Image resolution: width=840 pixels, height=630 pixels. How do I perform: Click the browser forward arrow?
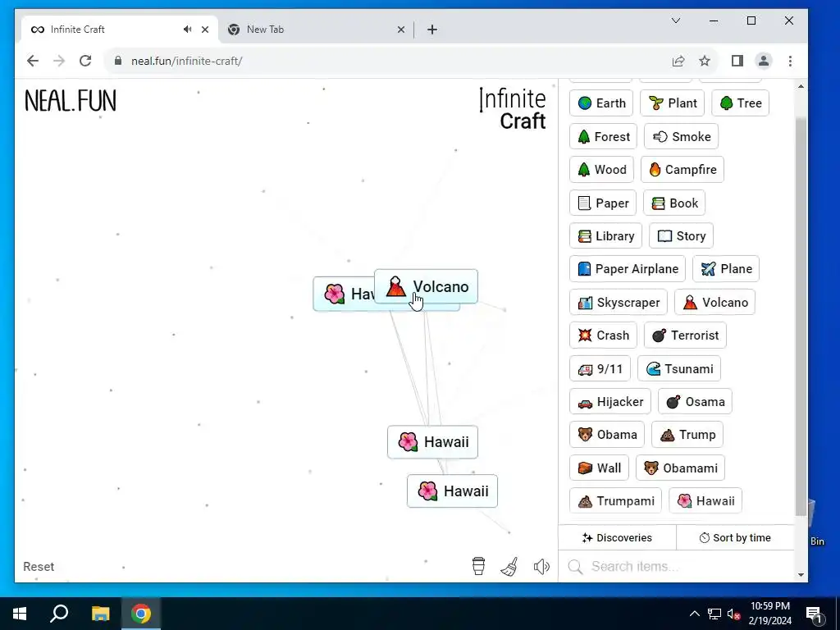[59, 61]
